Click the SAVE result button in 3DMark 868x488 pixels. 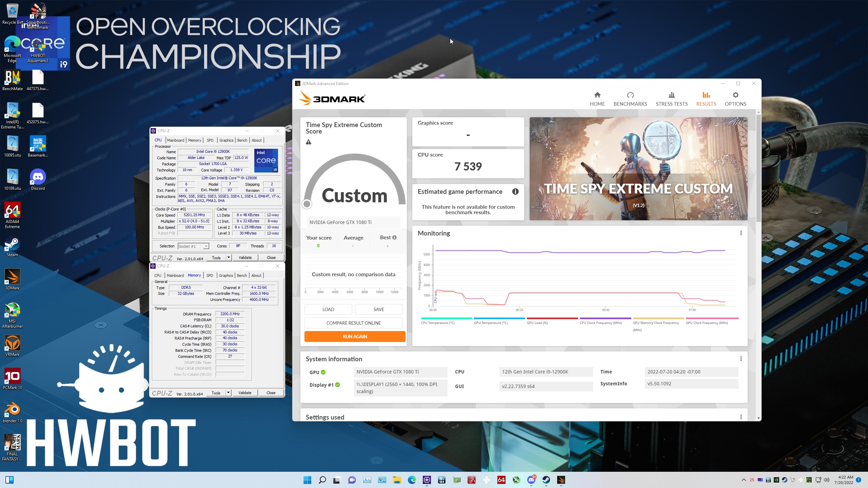click(379, 309)
